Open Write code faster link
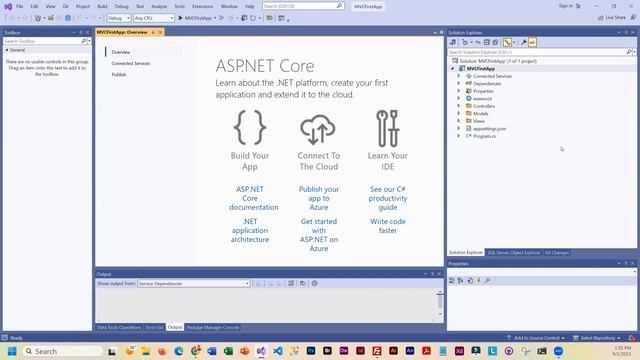640x360 pixels. [x=388, y=226]
